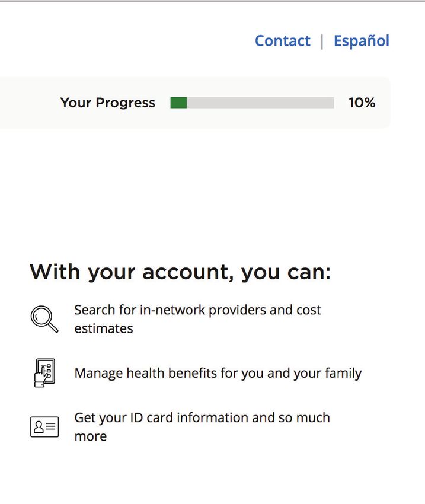Click the green filled progress segment
The width and height of the screenshot is (425, 504).
click(x=178, y=103)
